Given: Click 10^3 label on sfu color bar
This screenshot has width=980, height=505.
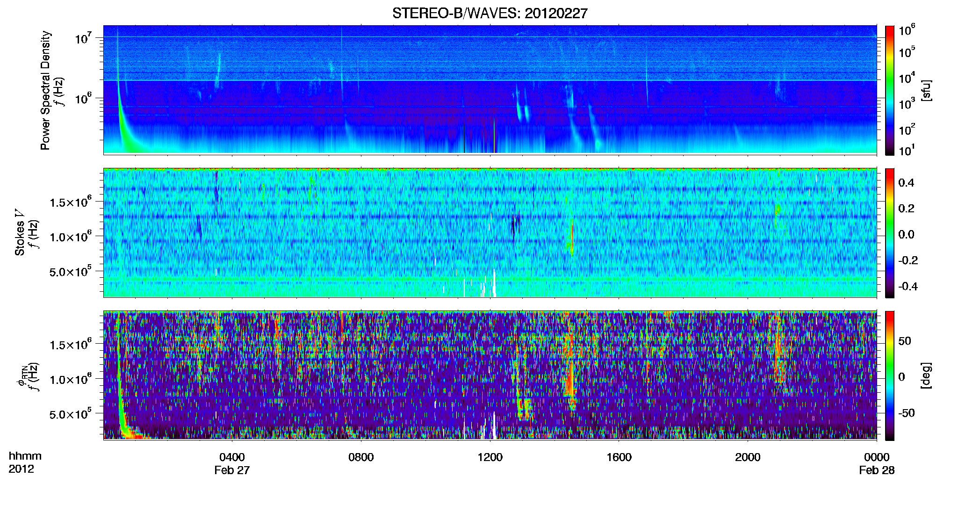Looking at the screenshot, I should click(907, 104).
